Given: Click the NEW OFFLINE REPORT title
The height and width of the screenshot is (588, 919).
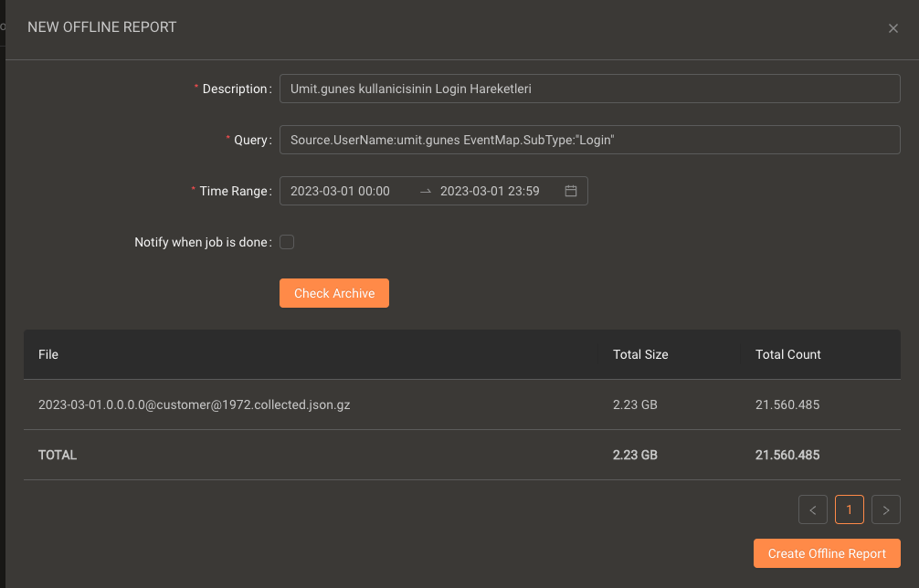Looking at the screenshot, I should click(x=102, y=27).
